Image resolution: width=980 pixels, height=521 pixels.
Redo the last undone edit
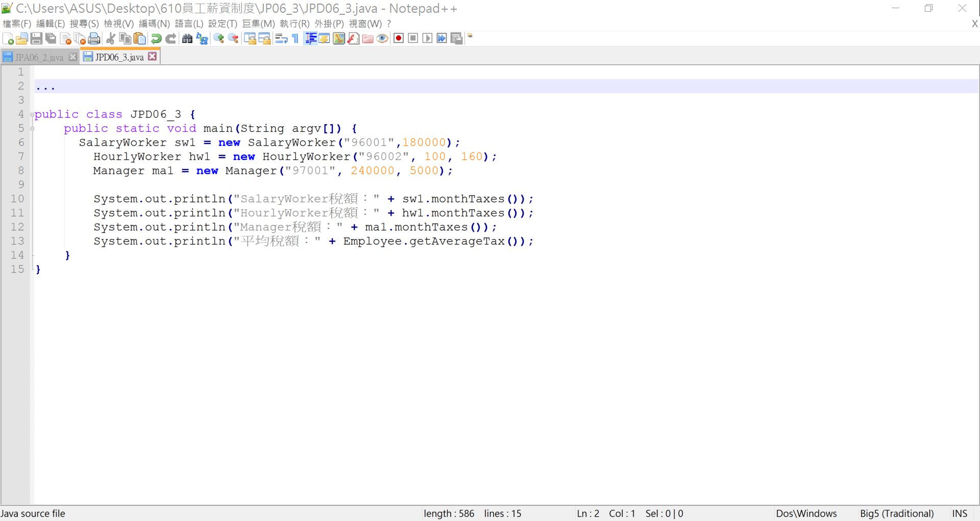click(x=171, y=39)
